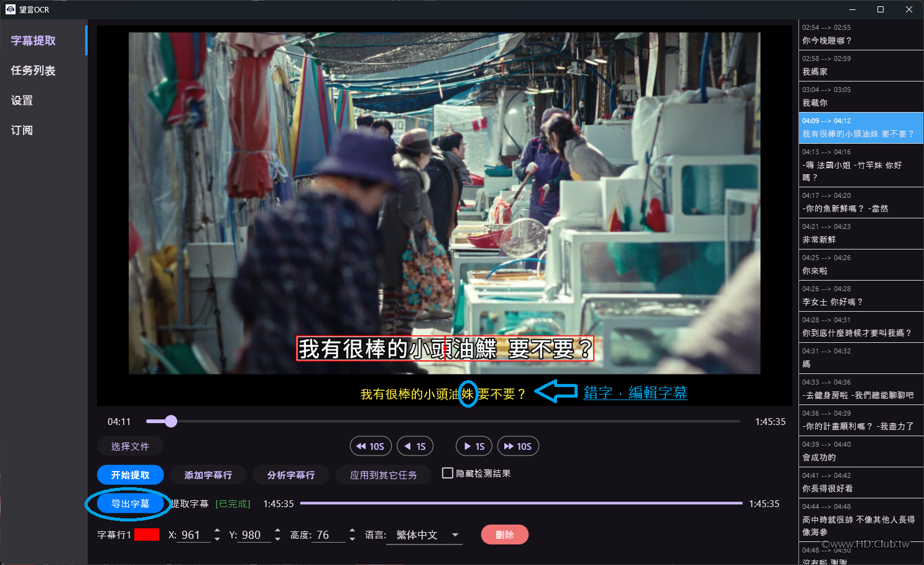Select subtitle entry 你來啦
The width and height of the screenshot is (924, 565).
(861, 264)
